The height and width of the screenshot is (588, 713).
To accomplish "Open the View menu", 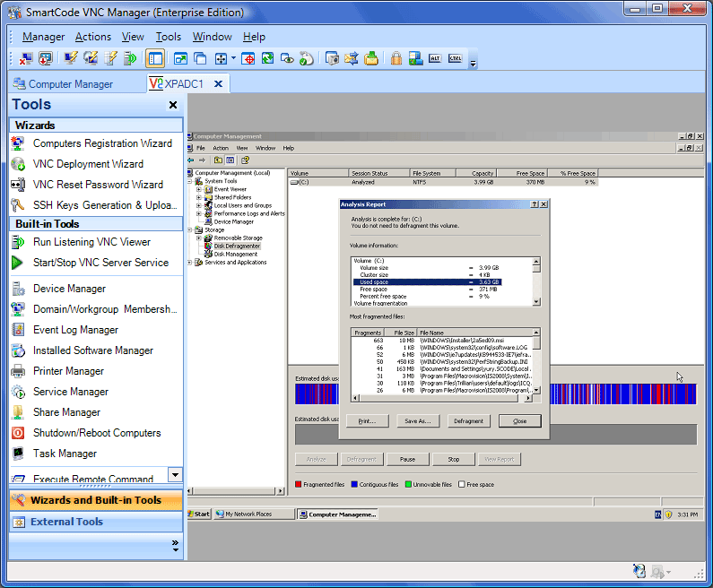I will (133, 37).
